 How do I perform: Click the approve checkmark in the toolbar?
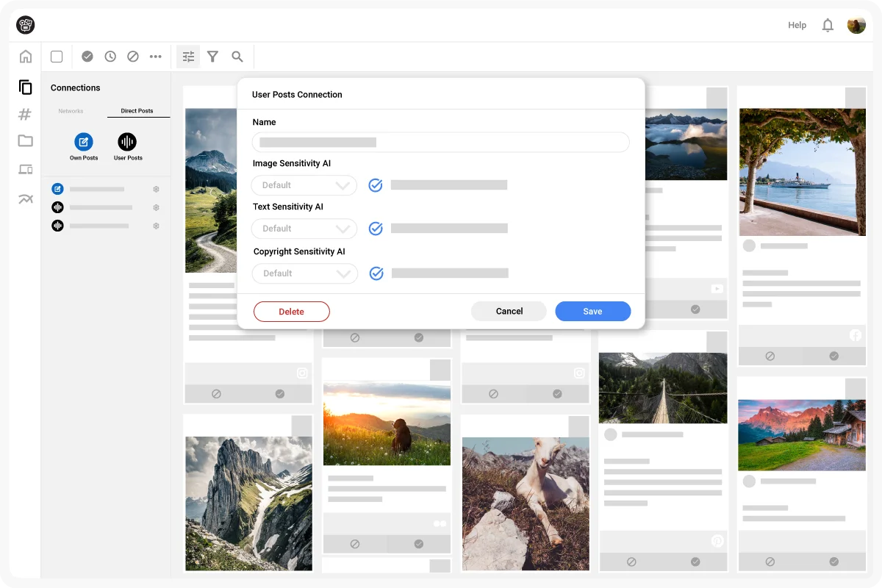87,56
